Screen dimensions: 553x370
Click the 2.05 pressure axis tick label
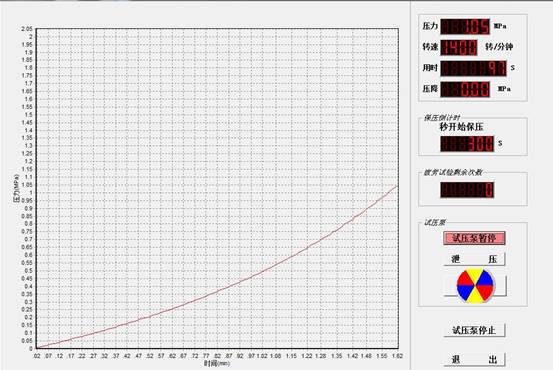pyautogui.click(x=27, y=29)
